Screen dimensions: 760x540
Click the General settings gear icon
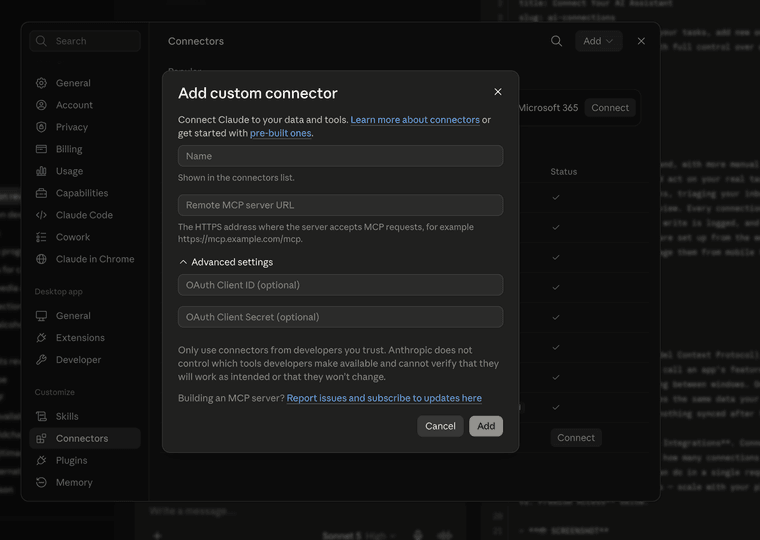coord(41,83)
